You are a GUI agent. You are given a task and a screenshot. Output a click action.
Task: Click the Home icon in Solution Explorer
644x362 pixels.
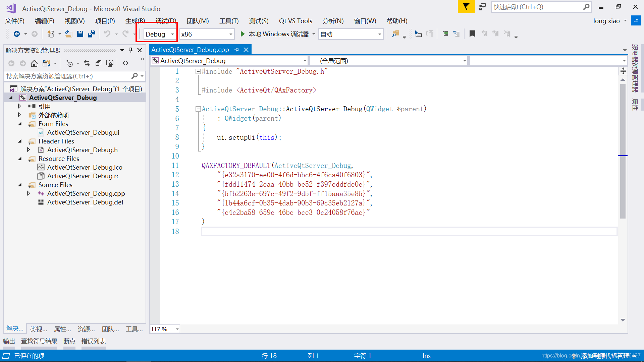click(34, 63)
